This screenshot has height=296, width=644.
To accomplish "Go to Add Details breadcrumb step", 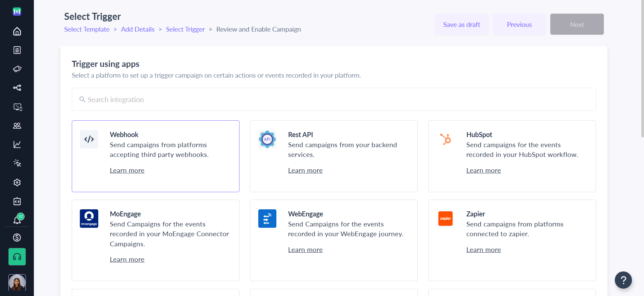I will (138, 29).
